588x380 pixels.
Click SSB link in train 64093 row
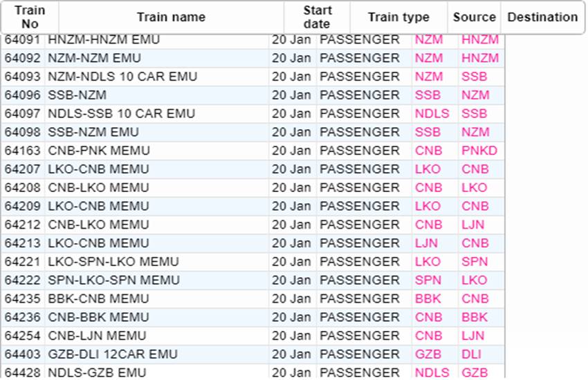(x=474, y=77)
